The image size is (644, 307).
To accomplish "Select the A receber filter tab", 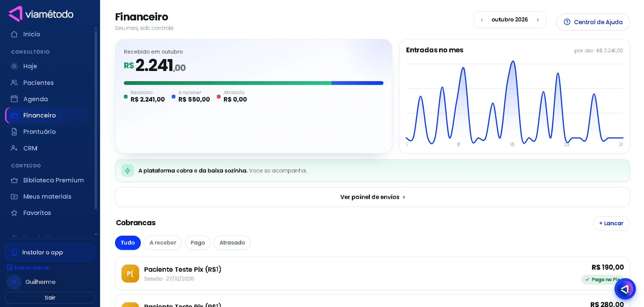I will [163, 243].
